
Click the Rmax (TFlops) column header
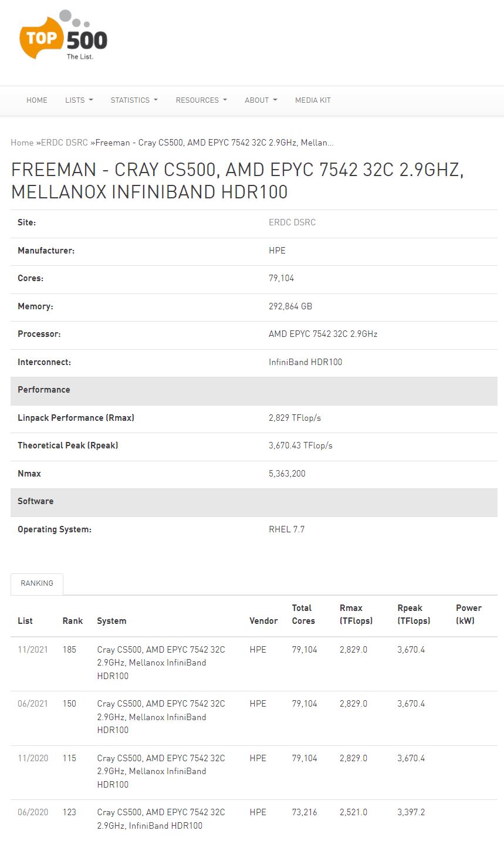[x=356, y=614]
